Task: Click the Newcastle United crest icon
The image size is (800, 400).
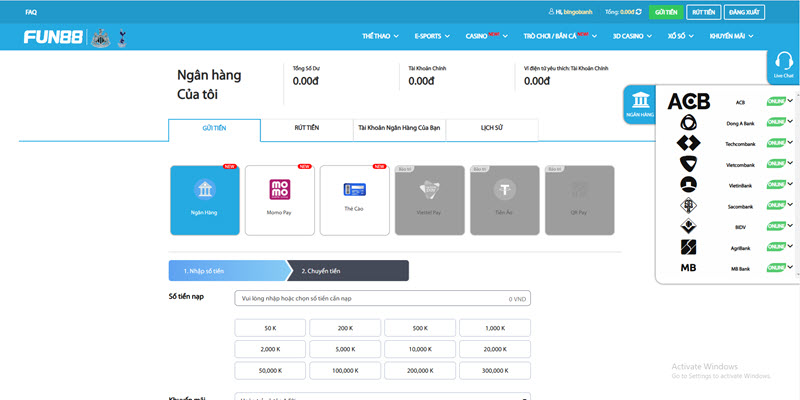Action: point(101,38)
